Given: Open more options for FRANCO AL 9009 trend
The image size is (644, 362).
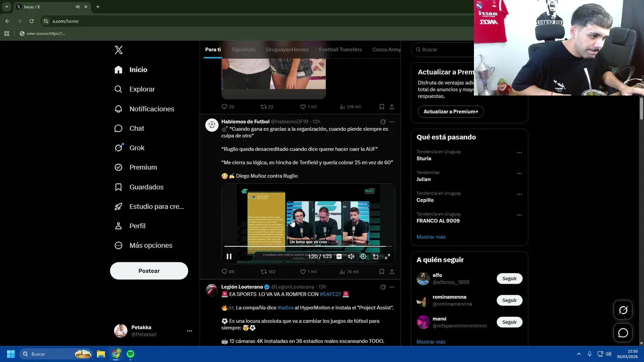Looking at the screenshot, I should (x=519, y=215).
